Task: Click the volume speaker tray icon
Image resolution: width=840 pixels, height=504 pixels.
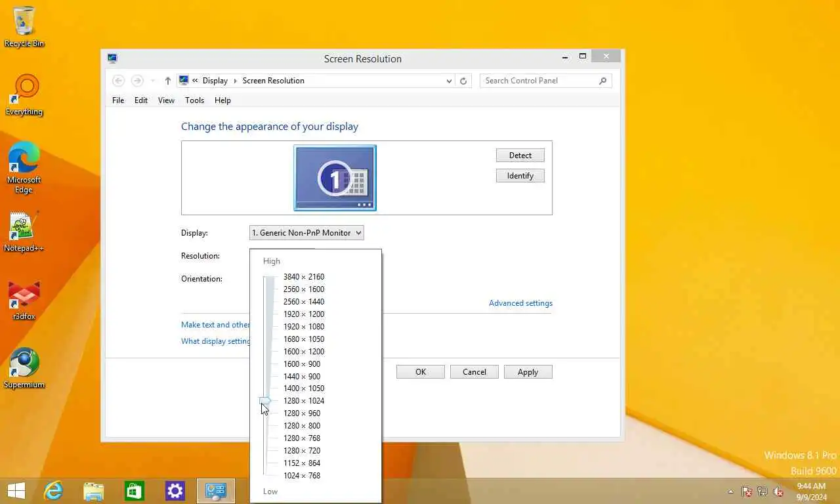Action: [x=778, y=492]
